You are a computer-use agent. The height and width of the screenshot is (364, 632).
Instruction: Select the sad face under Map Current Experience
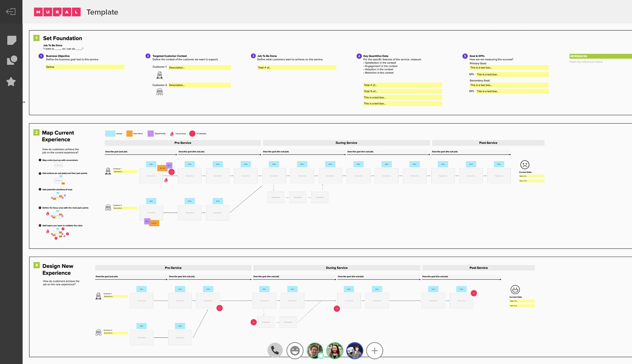click(525, 165)
